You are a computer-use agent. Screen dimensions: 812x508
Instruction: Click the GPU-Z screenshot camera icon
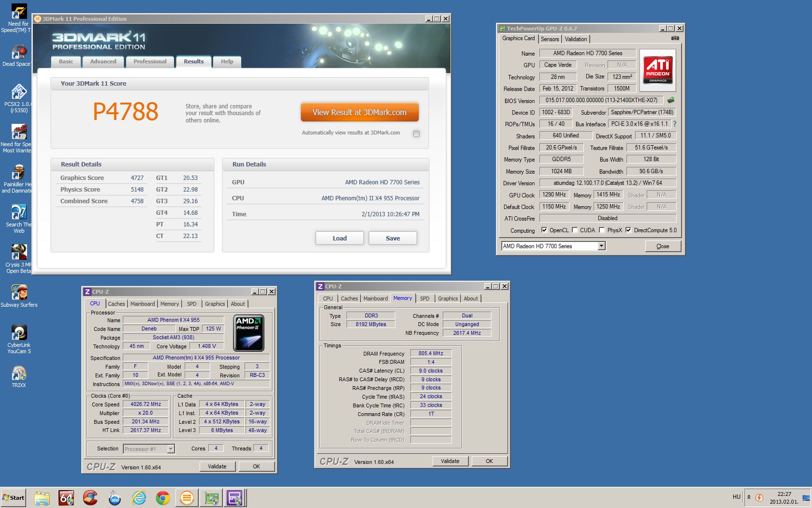(675, 38)
